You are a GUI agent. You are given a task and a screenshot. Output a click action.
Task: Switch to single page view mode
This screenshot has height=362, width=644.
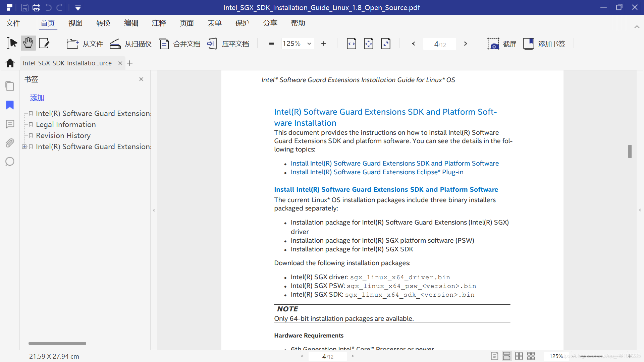tap(494, 356)
